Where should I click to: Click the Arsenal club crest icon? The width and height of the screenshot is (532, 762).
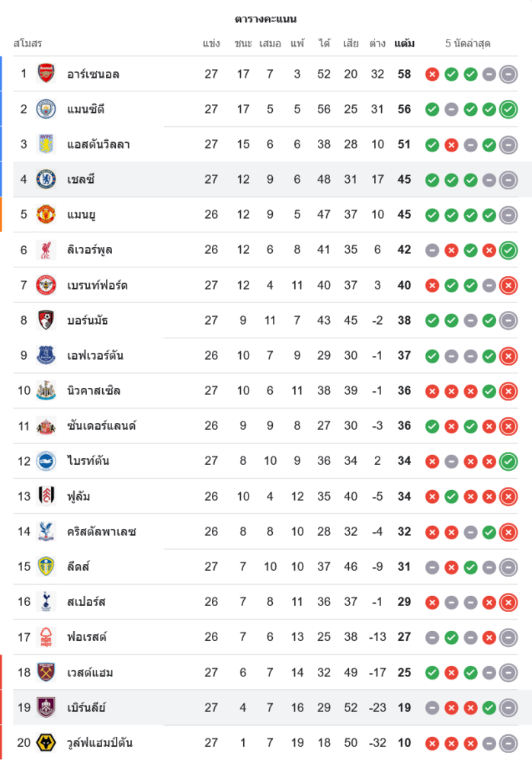click(46, 74)
